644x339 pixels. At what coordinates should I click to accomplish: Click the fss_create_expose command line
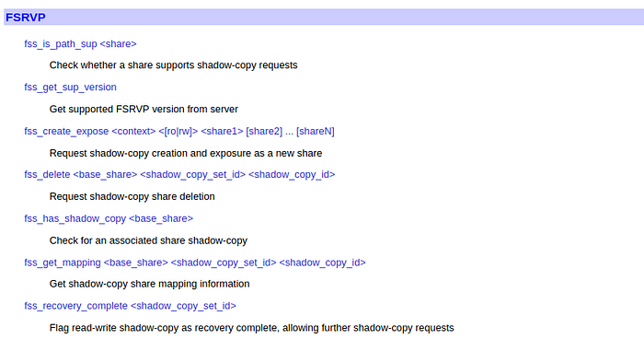(179, 131)
